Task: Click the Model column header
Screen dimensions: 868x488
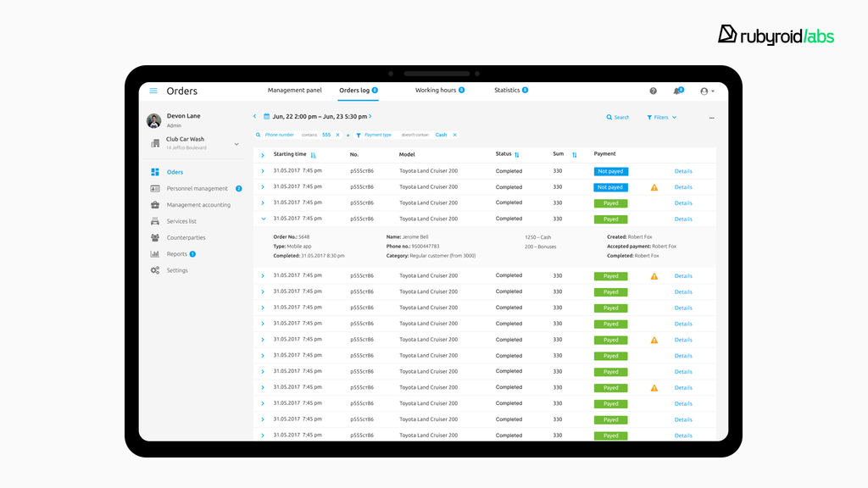Action: coord(407,155)
